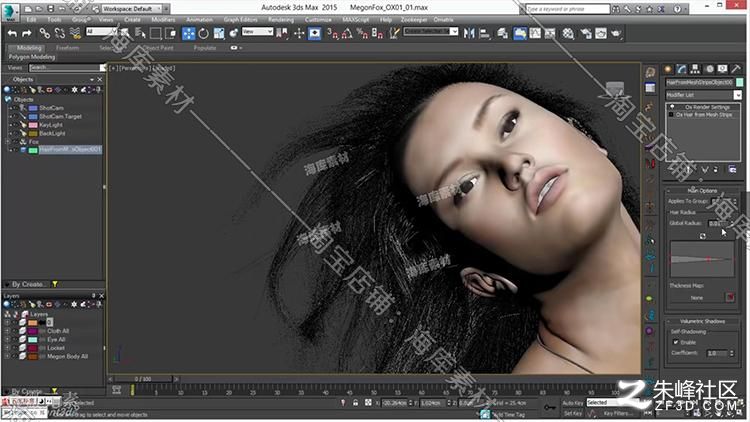Toggle the Angle Snap icon
This screenshot has width=750, height=422.
click(x=347, y=33)
